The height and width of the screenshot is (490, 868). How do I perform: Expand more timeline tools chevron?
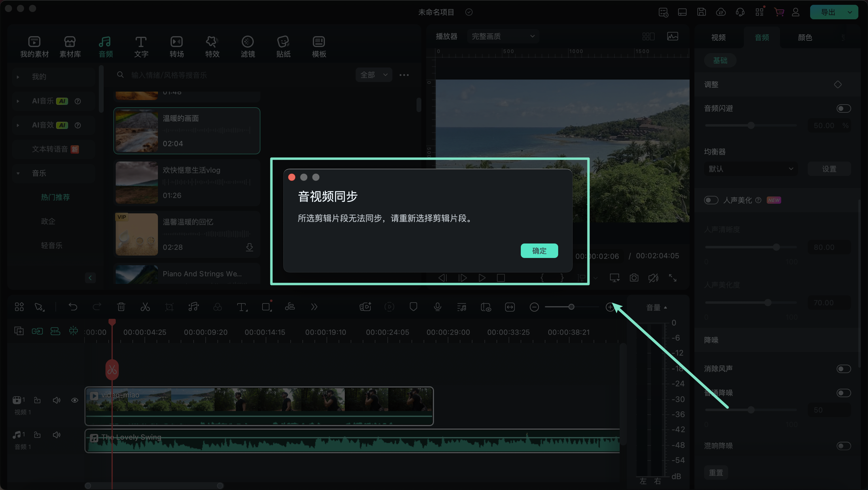[x=314, y=307]
